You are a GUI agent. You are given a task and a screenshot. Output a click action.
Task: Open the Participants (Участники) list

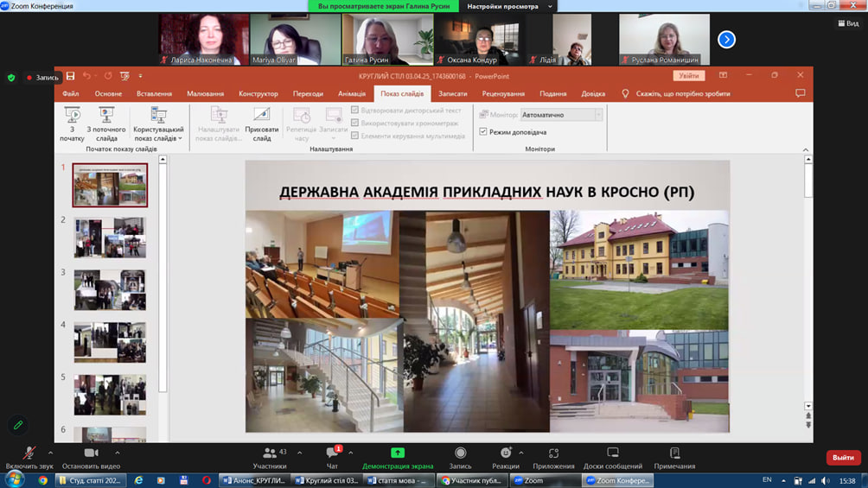tap(269, 453)
